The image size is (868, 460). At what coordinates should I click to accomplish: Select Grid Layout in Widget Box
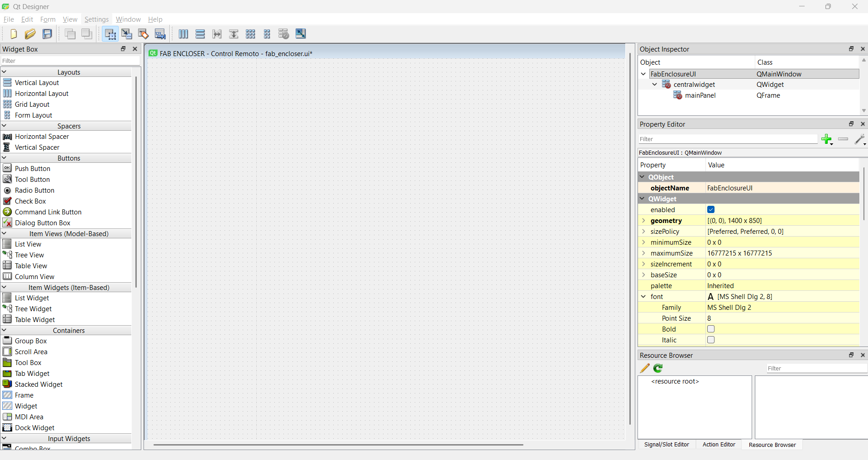click(32, 104)
